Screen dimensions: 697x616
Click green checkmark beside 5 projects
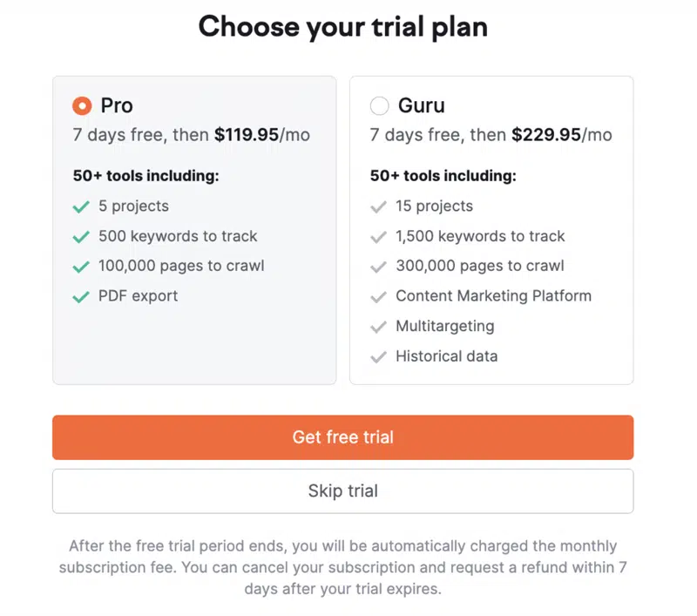(81, 206)
